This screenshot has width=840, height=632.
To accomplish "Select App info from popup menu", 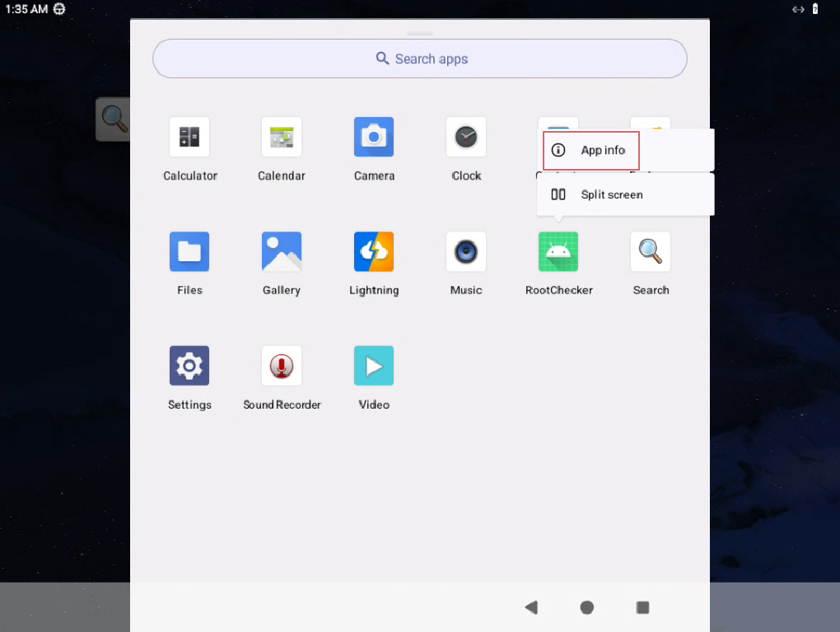I will [603, 151].
